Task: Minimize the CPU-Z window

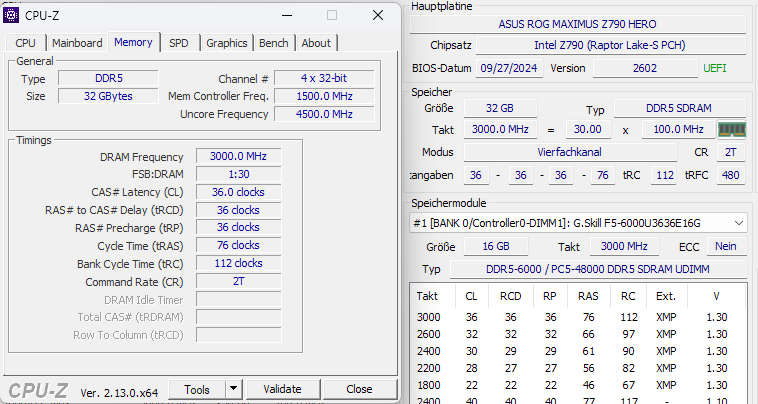Action: tap(287, 15)
